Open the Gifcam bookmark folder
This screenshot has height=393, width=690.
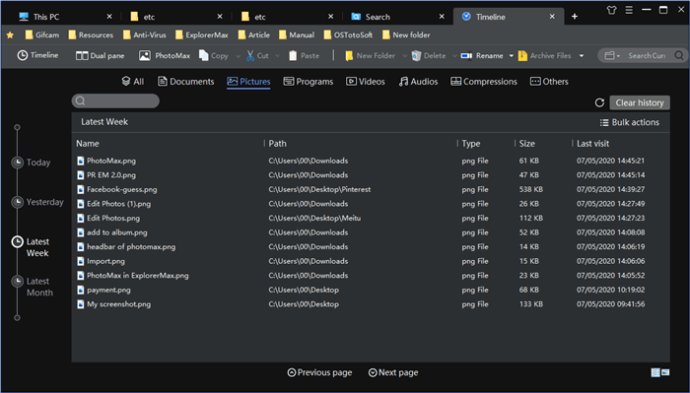(42, 35)
